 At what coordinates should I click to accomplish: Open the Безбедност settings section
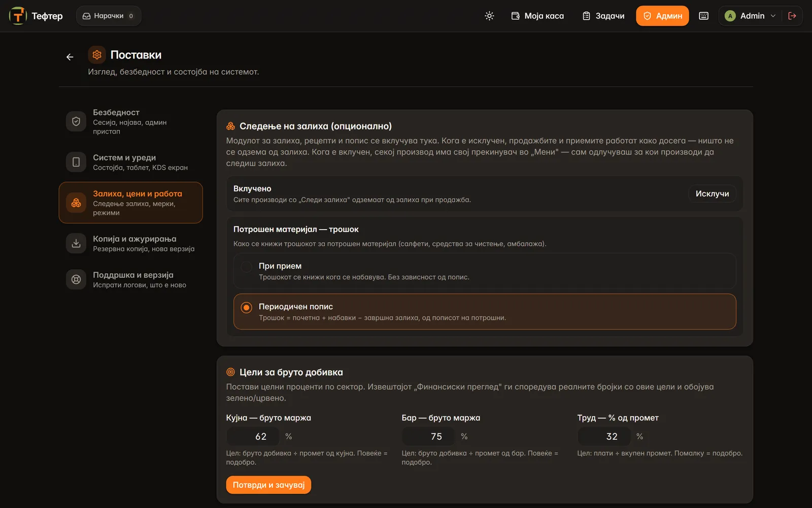point(130,121)
